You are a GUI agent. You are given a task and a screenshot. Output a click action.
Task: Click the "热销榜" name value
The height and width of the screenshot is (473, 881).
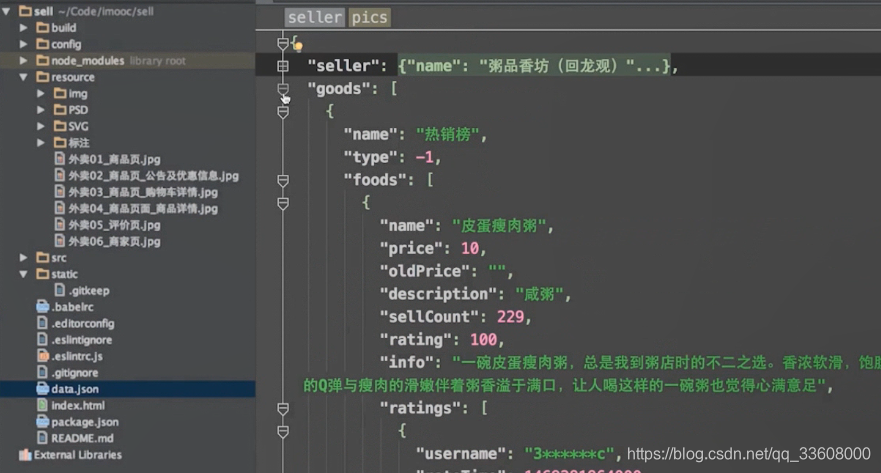coord(448,134)
